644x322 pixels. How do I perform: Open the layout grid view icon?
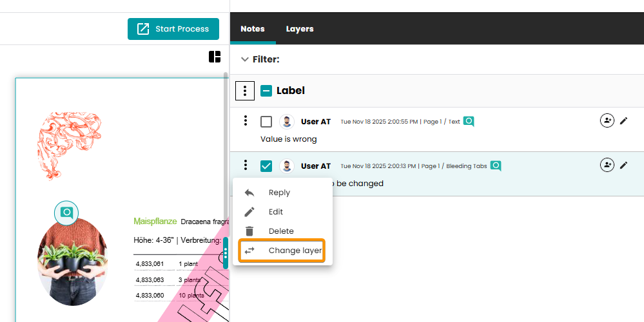[x=215, y=57]
